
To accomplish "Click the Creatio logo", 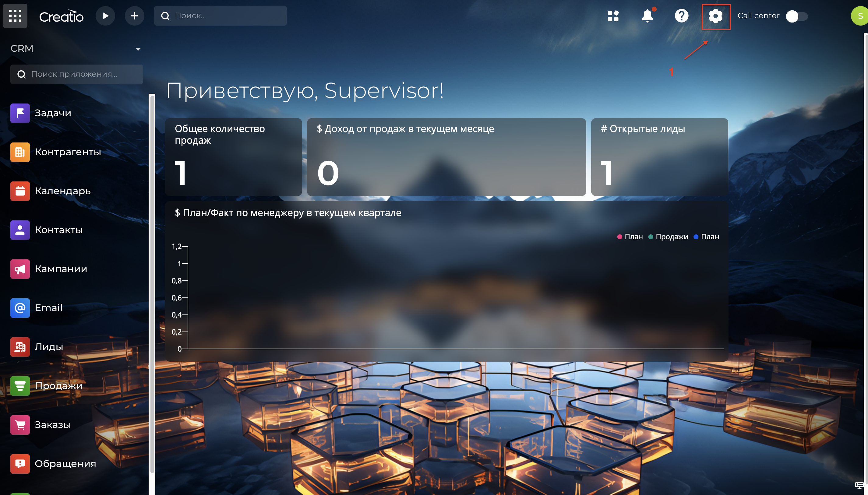I will pyautogui.click(x=61, y=16).
